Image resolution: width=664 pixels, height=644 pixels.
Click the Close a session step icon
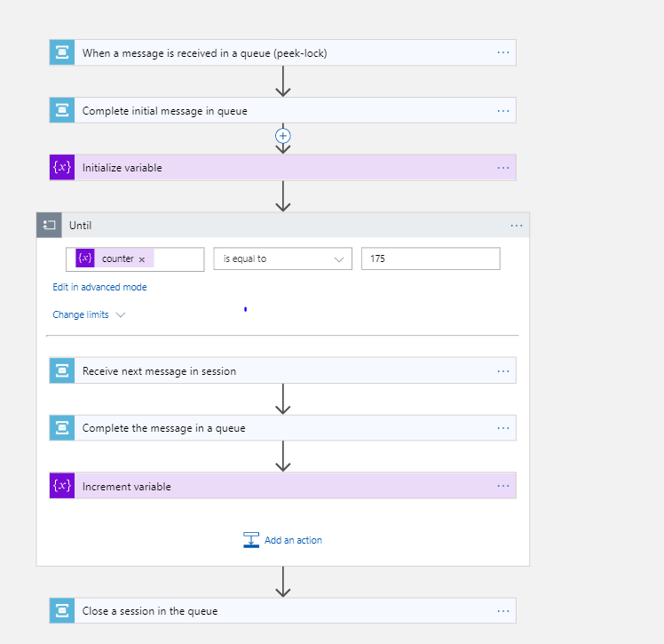(62, 610)
